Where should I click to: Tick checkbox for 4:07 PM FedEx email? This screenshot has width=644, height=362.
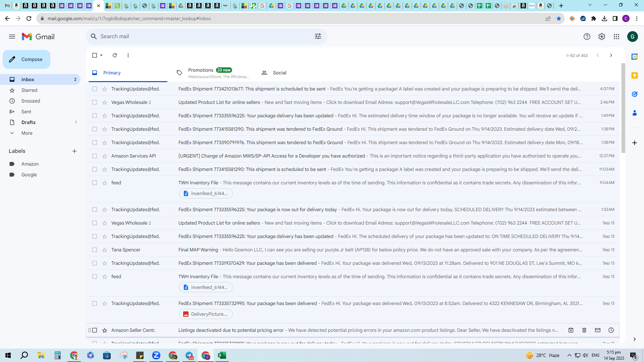[x=95, y=89]
